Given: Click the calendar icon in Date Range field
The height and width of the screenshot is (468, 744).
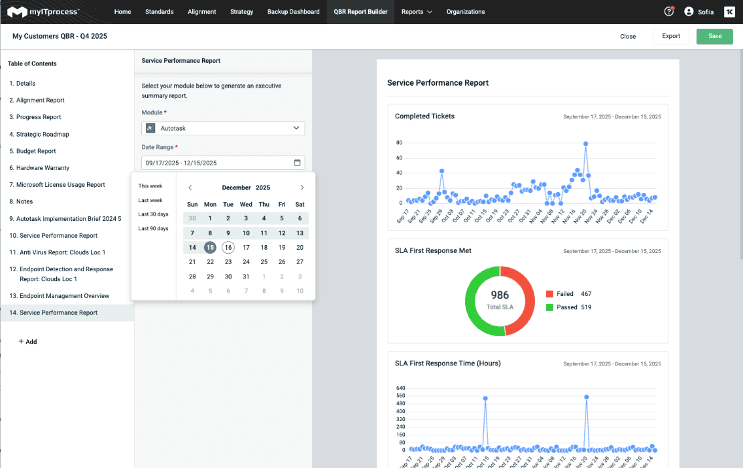Looking at the screenshot, I should coord(297,163).
